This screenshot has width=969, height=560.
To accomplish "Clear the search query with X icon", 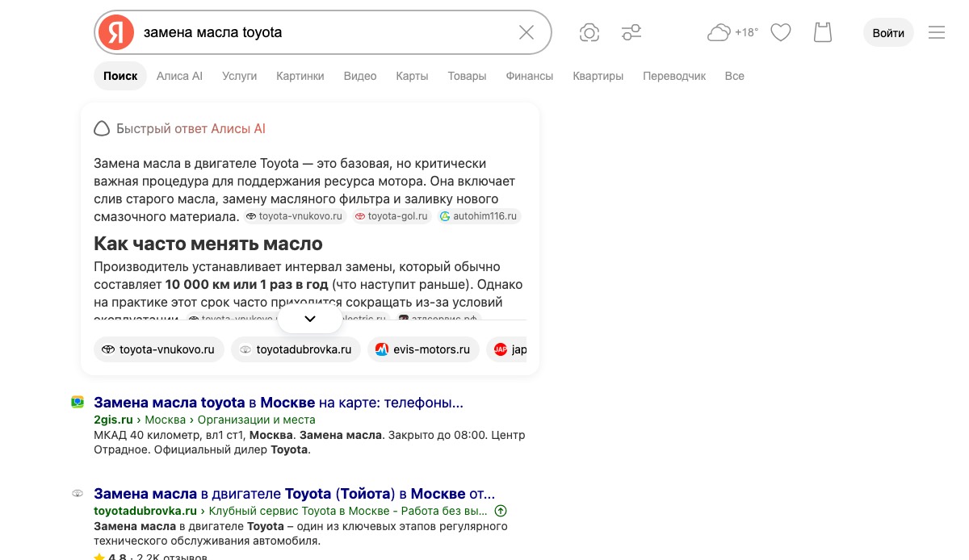I will point(526,32).
